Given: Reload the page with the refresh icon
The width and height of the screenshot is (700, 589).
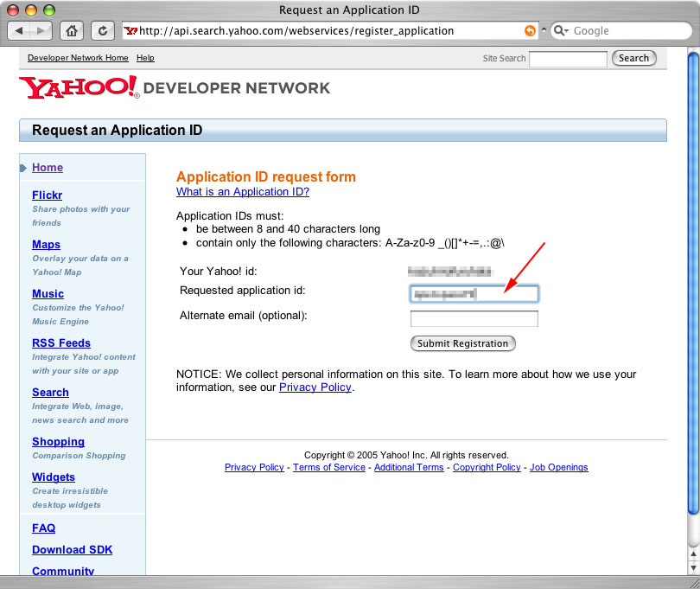Looking at the screenshot, I should [x=103, y=31].
